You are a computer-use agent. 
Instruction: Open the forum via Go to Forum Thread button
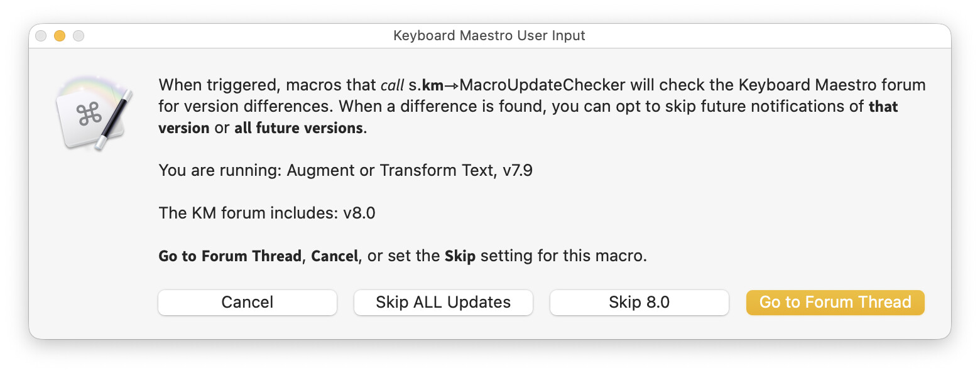click(835, 302)
